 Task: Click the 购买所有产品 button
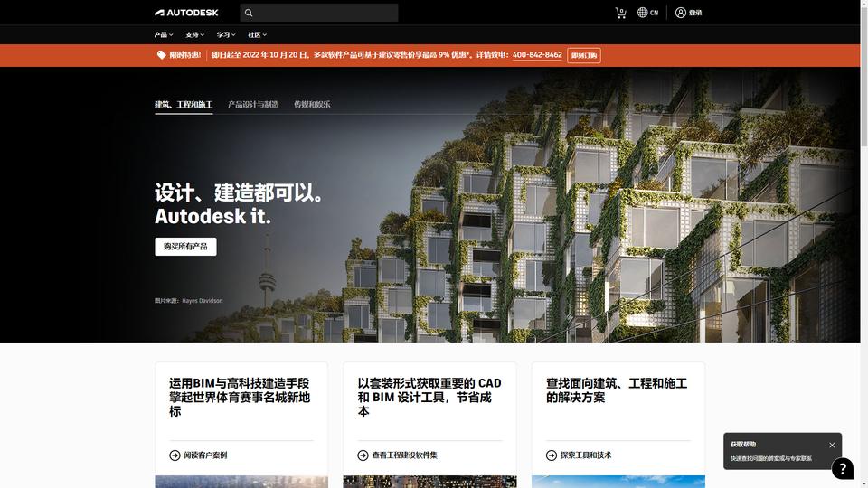[185, 247]
